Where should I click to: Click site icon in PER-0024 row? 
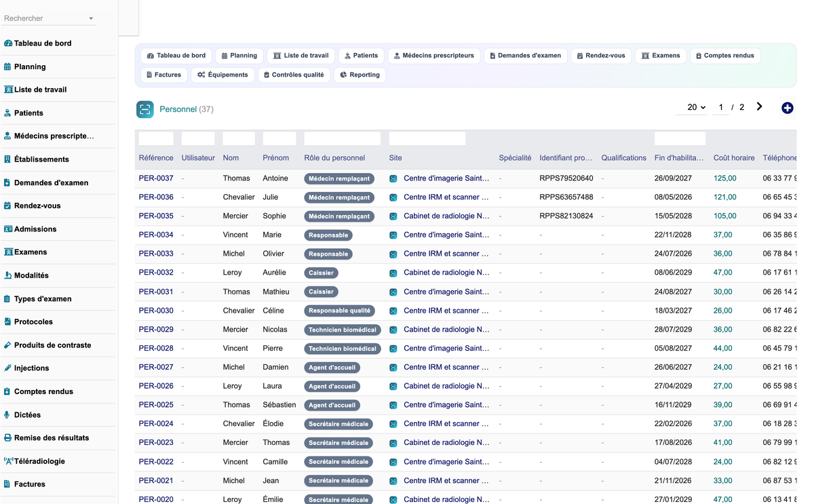point(393,424)
